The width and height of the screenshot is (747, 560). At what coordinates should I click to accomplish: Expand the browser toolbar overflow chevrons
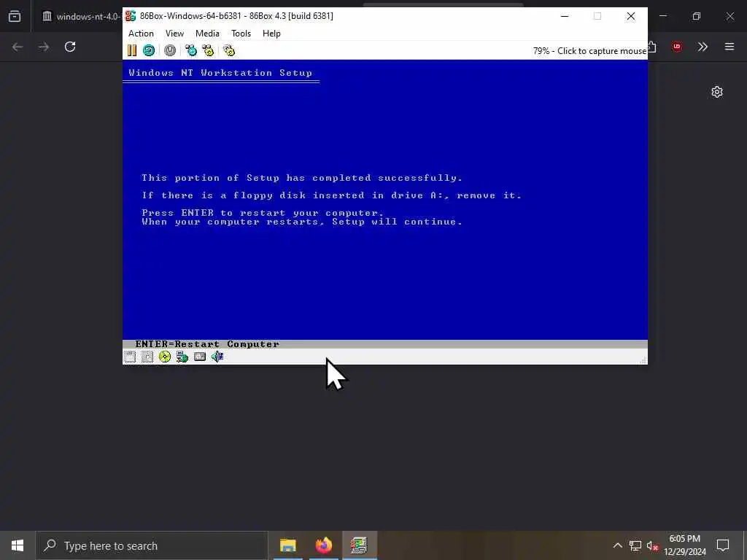703,47
